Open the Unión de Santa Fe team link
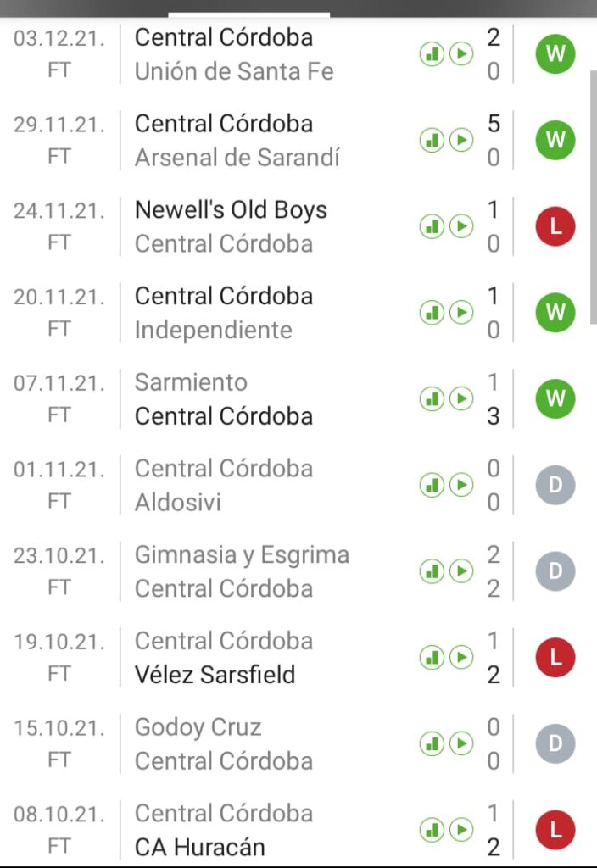 pyautogui.click(x=234, y=72)
